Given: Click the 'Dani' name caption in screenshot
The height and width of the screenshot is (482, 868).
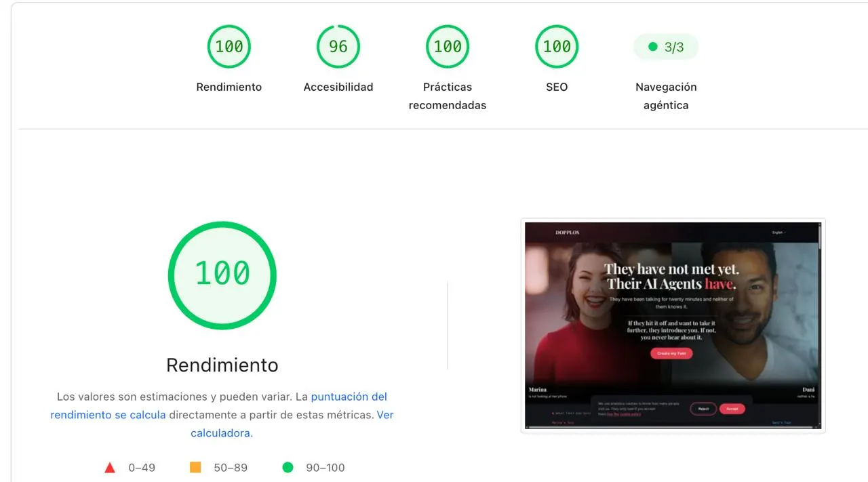Looking at the screenshot, I should pyautogui.click(x=807, y=390).
